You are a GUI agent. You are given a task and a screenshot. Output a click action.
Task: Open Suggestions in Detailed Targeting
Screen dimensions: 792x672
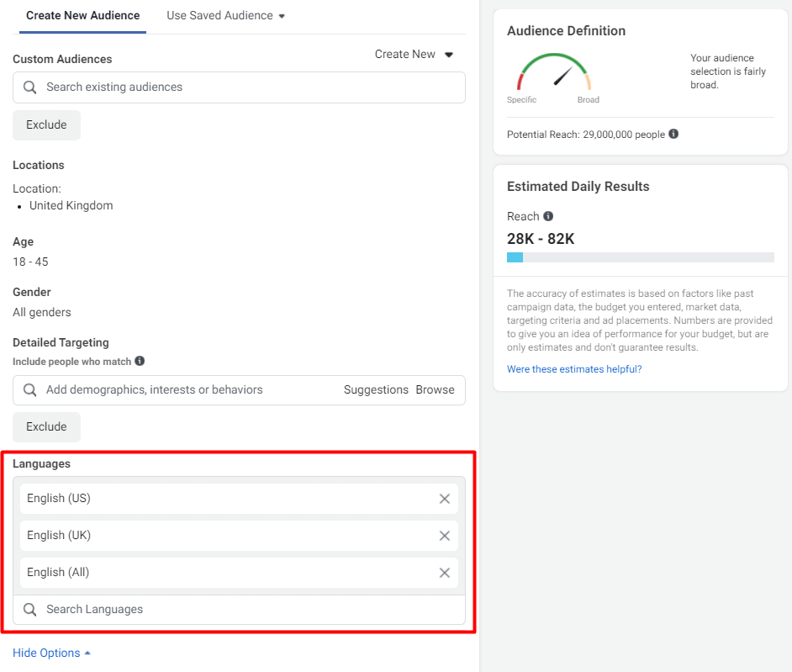click(x=376, y=390)
